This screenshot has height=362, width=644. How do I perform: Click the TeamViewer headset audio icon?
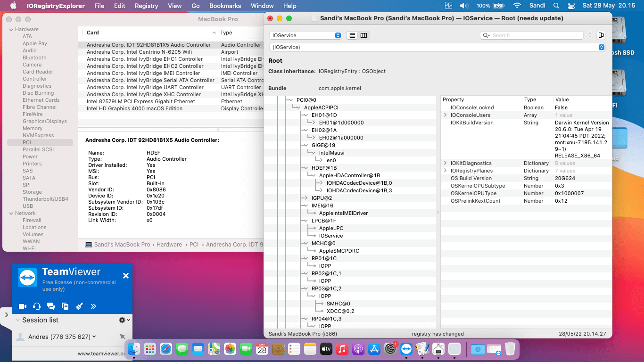pyautogui.click(x=37, y=306)
